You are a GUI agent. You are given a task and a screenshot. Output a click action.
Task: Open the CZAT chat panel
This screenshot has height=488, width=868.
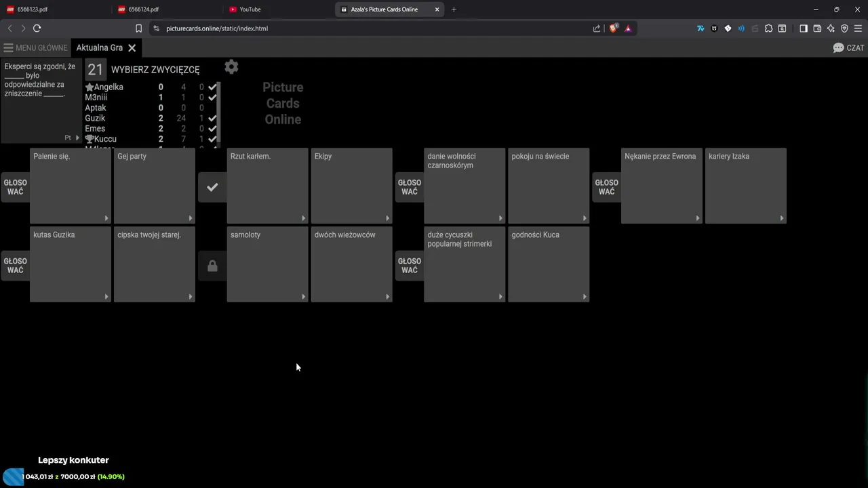[x=848, y=48]
